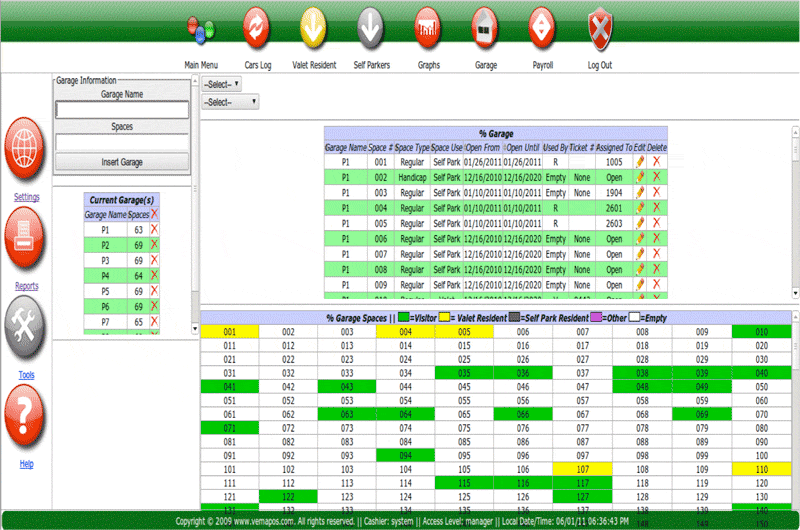Screen dimensions: 800x530
Task: Open the Reports link in sidebar
Action: pos(27,286)
